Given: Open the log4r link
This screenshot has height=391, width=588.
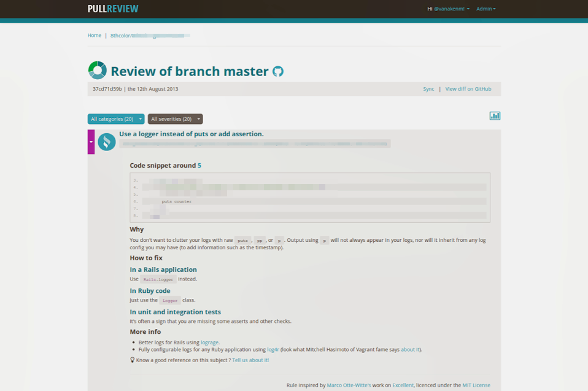Looking at the screenshot, I should pyautogui.click(x=273, y=349).
